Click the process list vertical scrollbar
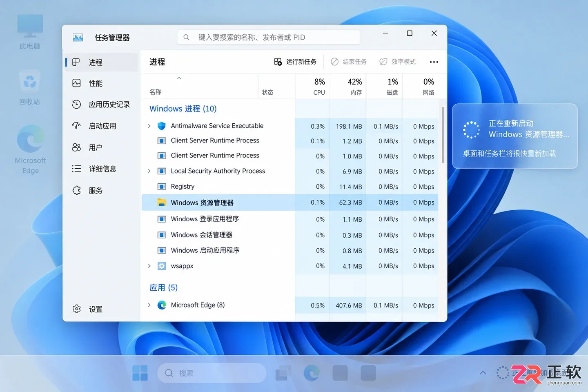Screen dimensions: 588x392 pos(443,135)
